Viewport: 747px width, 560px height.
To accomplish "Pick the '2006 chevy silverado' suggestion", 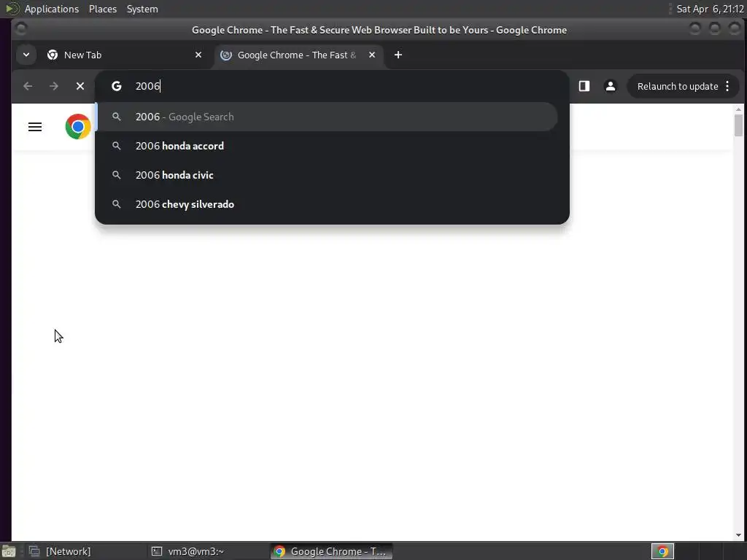I will pyautogui.click(x=327, y=204).
